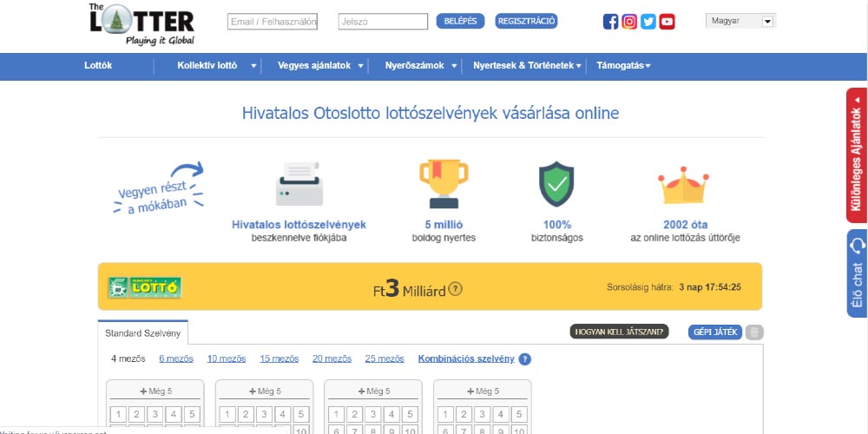The image size is (868, 434).
Task: Switch to the Standard Szelvény tab
Action: click(x=142, y=332)
